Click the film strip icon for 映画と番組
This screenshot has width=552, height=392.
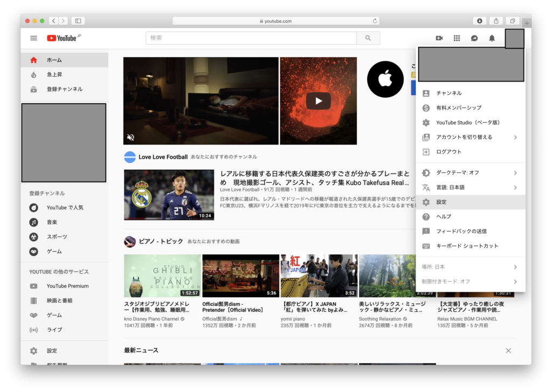(33, 300)
